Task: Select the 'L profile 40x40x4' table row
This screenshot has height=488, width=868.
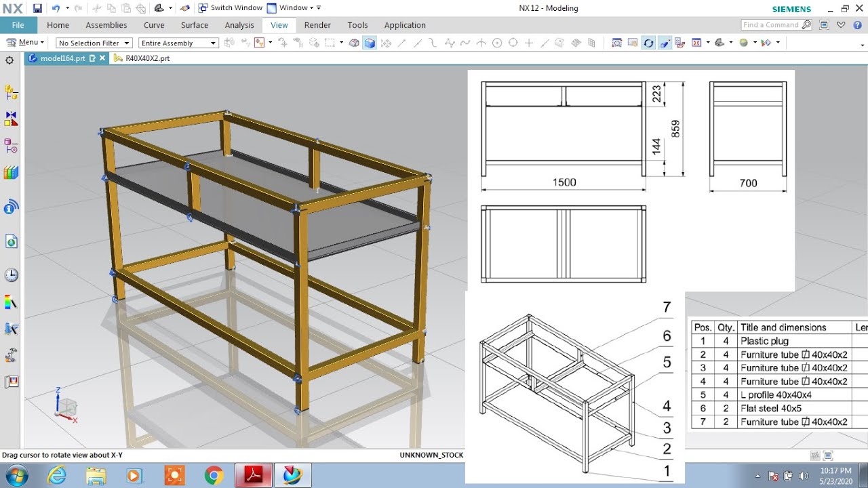Action: click(779, 394)
